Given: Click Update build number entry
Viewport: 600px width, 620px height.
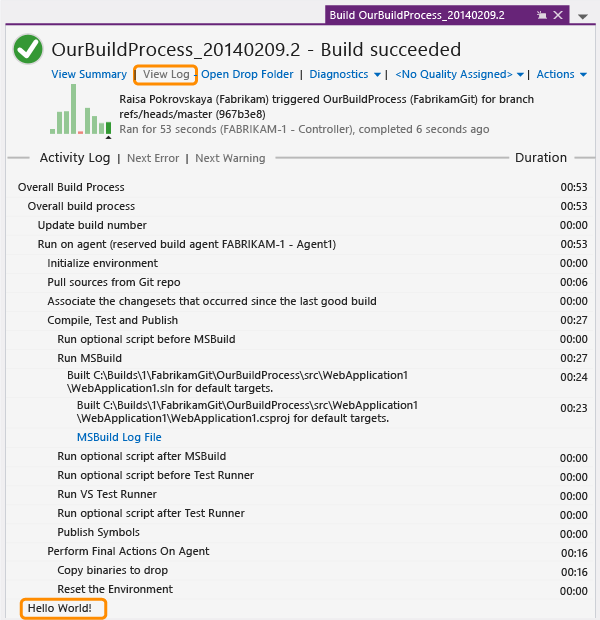Looking at the screenshot, I should [301, 225].
